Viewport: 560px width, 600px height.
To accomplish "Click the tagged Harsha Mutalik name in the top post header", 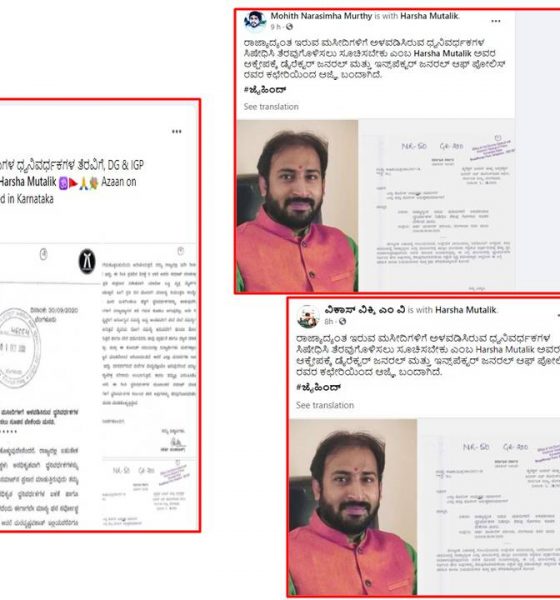I will pyautogui.click(x=429, y=16).
